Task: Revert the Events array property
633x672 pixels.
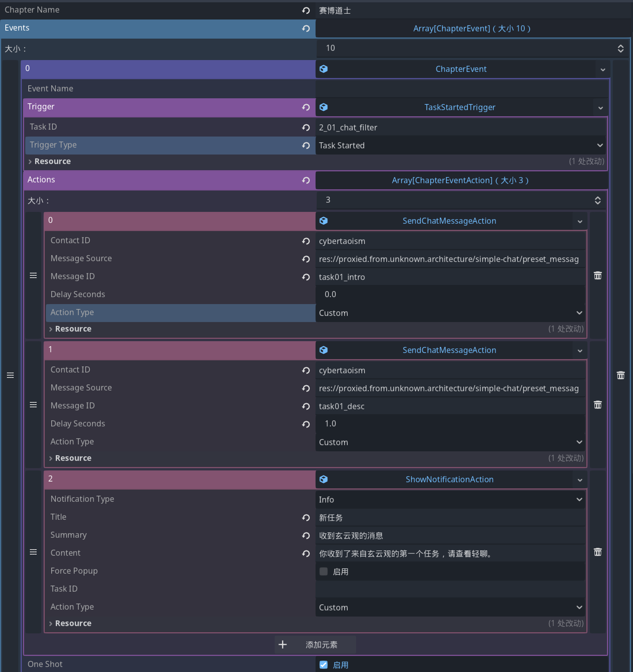Action: [x=306, y=28]
